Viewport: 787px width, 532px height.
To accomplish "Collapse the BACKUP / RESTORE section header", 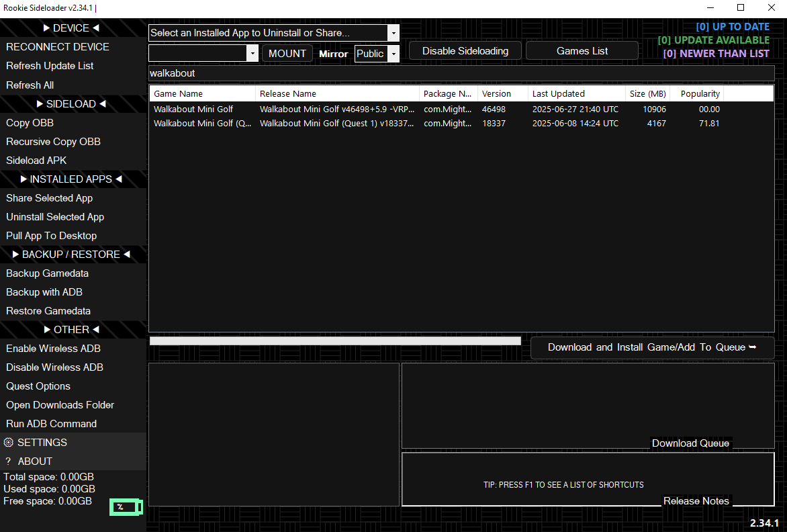I will click(71, 255).
